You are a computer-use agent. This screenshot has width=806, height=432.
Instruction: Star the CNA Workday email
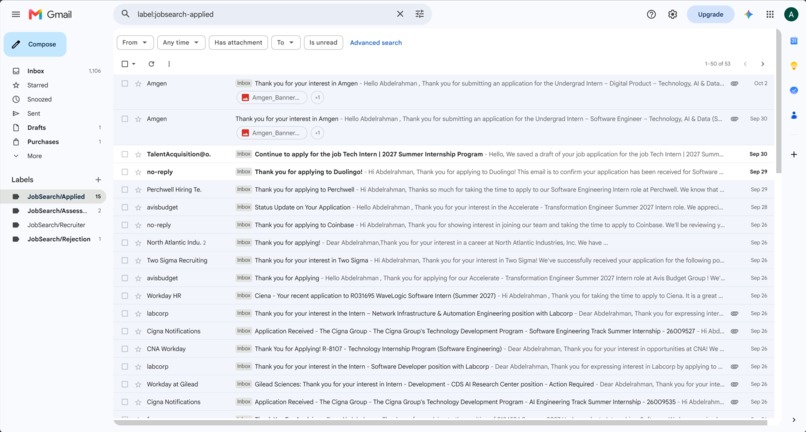tap(138, 349)
